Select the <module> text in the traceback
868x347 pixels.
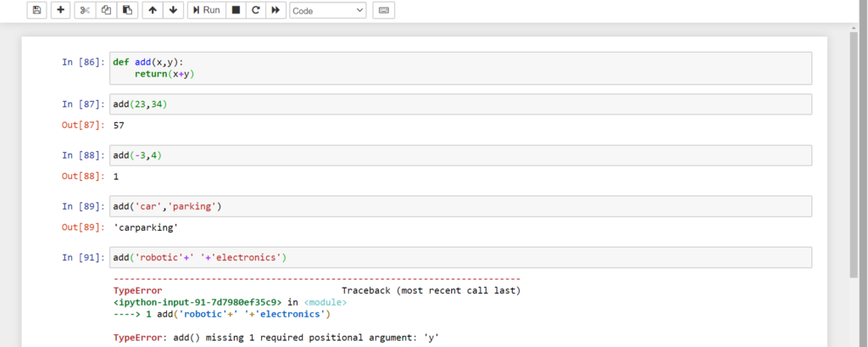[x=325, y=303]
